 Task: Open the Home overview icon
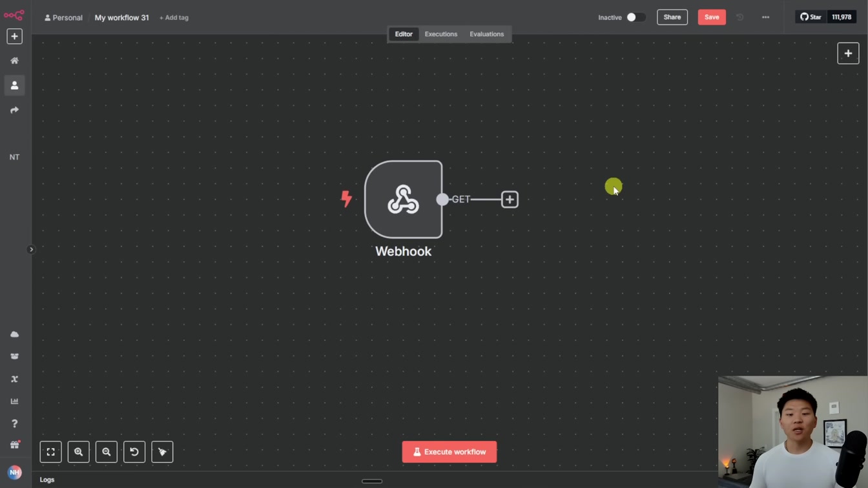click(14, 61)
